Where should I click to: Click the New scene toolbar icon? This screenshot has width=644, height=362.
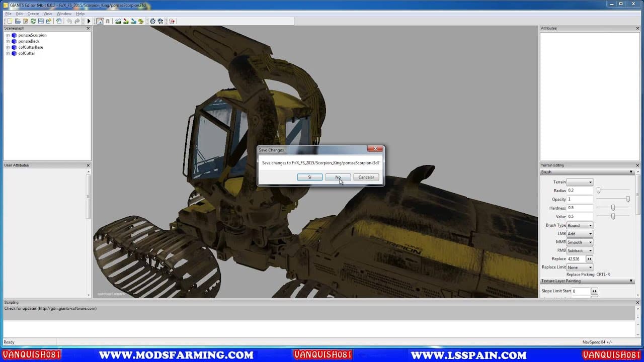(x=10, y=21)
